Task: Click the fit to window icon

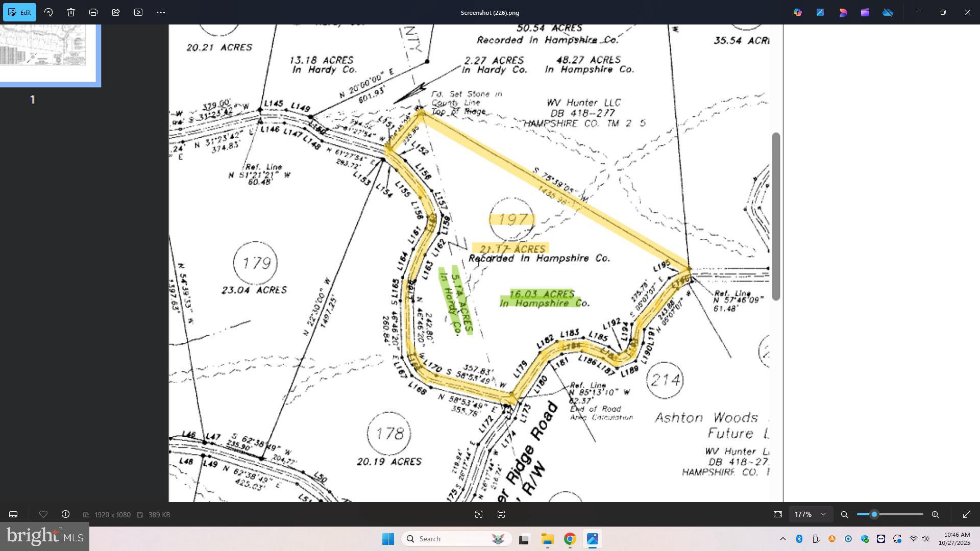Action: [x=778, y=515]
